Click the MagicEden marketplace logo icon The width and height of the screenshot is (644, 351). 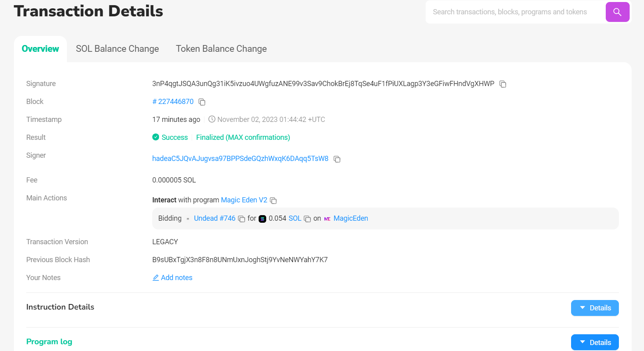327,219
